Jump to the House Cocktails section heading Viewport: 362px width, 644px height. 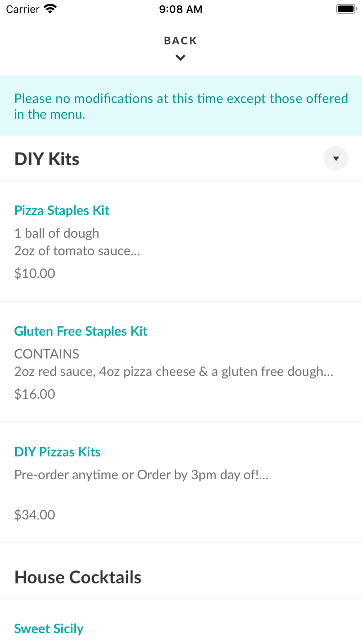click(78, 577)
